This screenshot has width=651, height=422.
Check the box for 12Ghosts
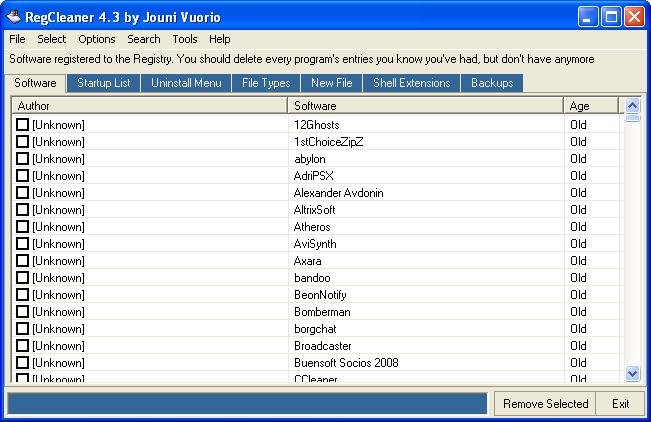22,125
